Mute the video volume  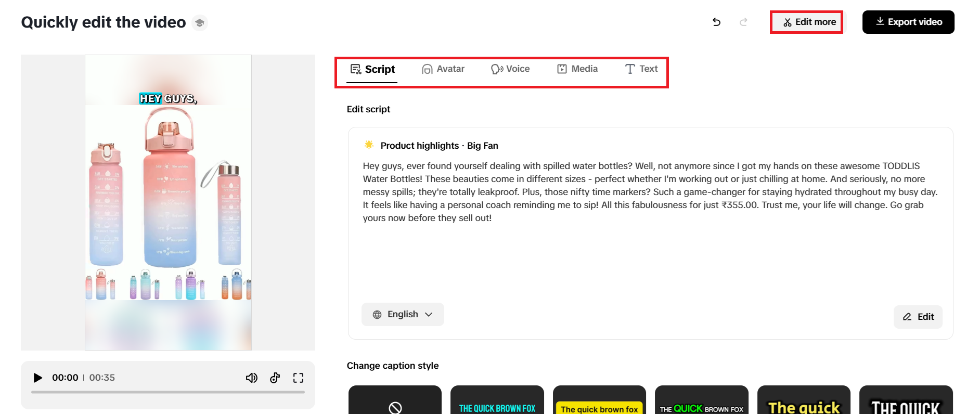point(251,378)
